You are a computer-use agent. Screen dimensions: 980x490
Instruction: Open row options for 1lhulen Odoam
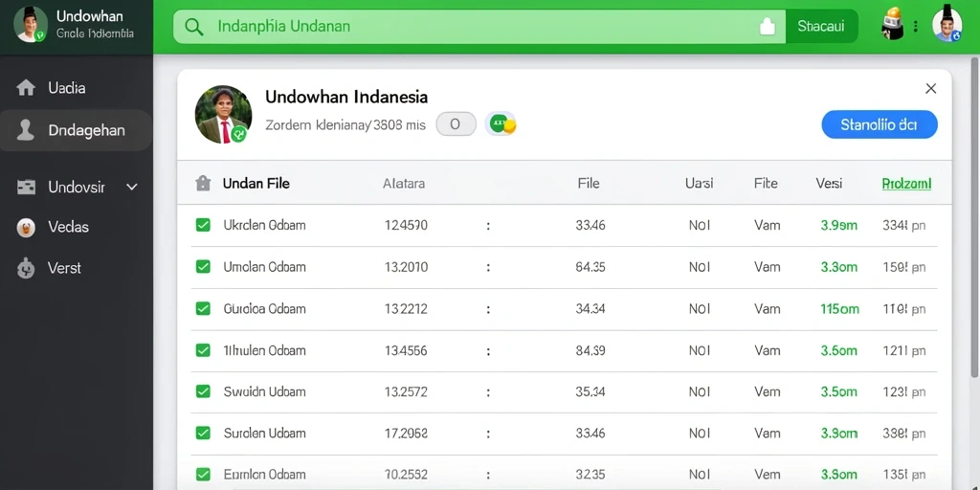[x=488, y=350]
